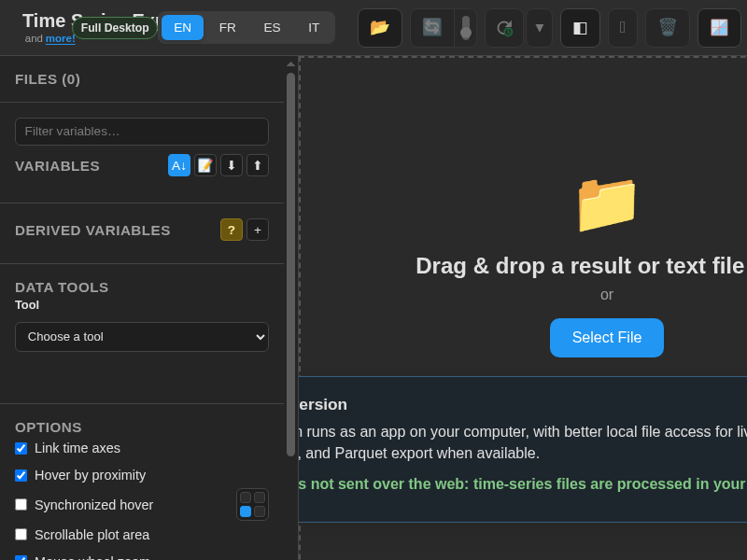747x560 pixels.
Task: Select top-right cell in position grid
Action: click(260, 497)
